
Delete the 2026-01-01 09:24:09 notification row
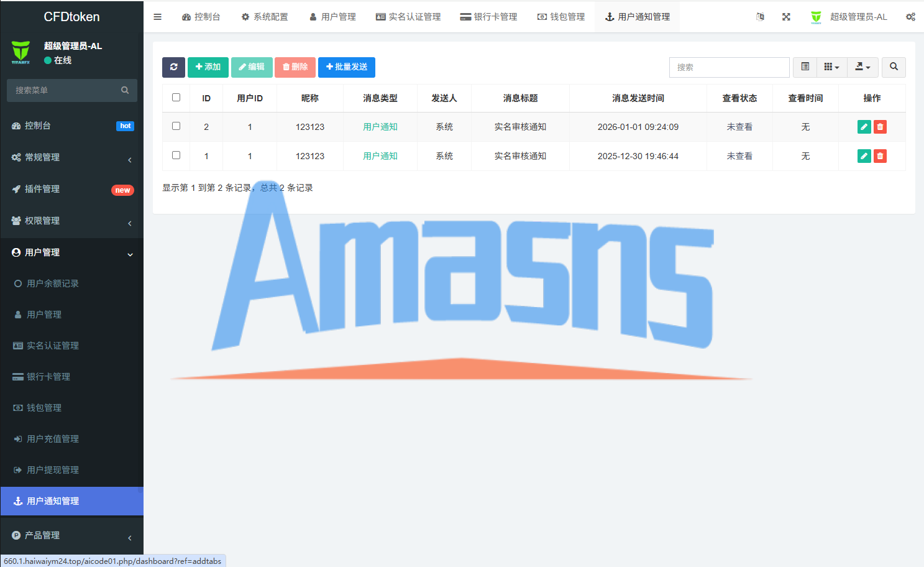[x=880, y=127]
